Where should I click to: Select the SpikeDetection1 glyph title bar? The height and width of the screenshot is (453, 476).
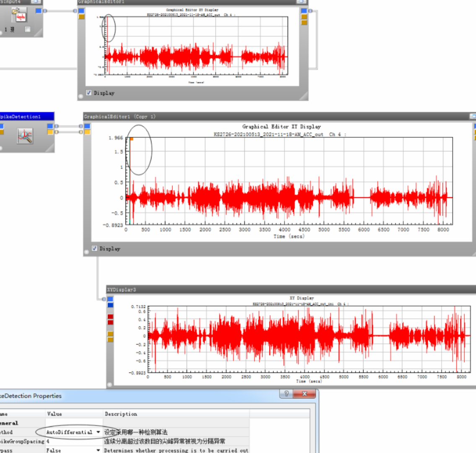coord(25,116)
